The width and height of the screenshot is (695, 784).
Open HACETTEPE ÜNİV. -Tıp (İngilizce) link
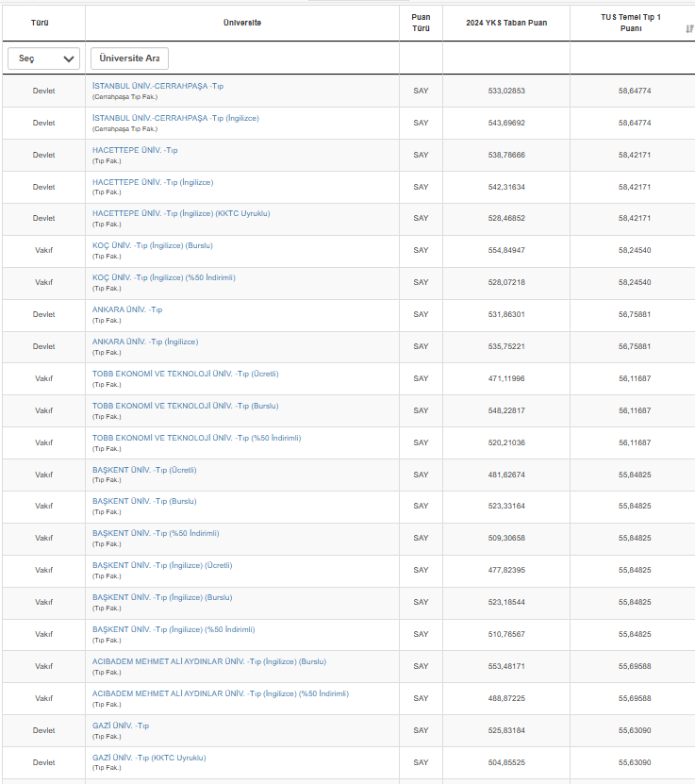point(153,182)
